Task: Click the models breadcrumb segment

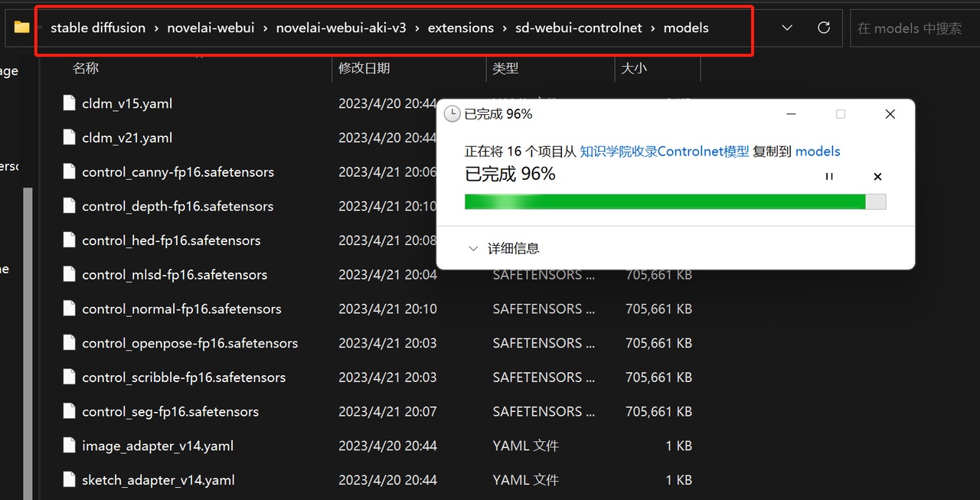Action: coord(686,28)
